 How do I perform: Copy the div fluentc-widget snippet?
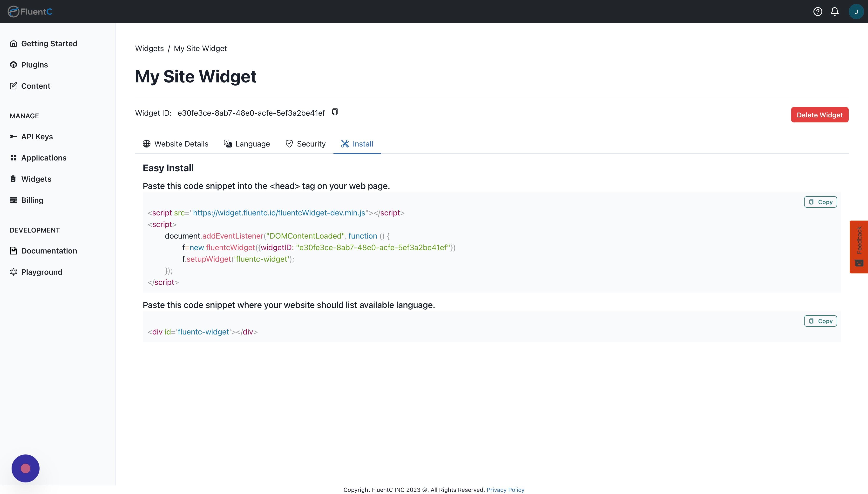tap(820, 321)
